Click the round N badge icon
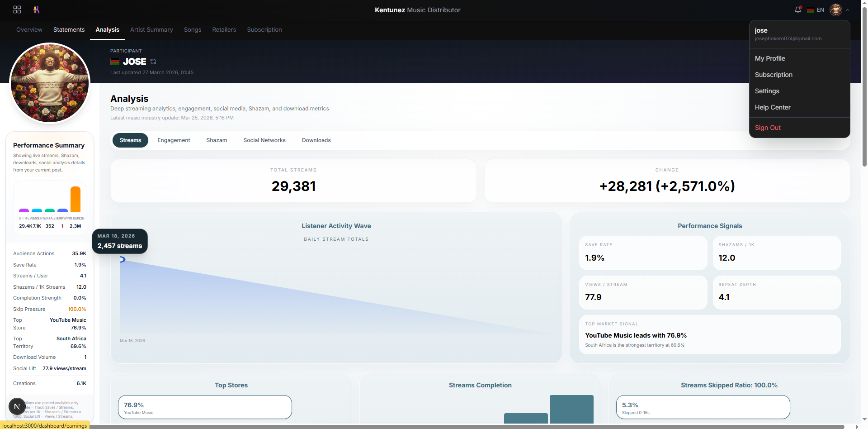This screenshot has height=429, width=868. 17,406
